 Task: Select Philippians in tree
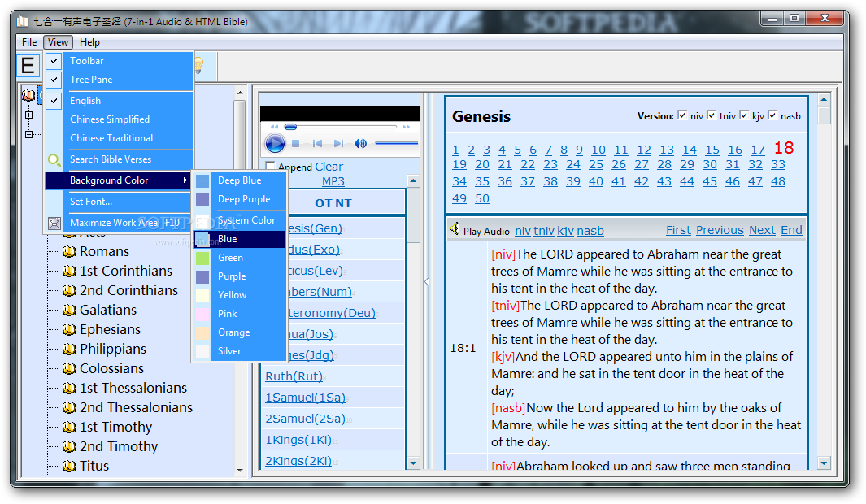113,349
